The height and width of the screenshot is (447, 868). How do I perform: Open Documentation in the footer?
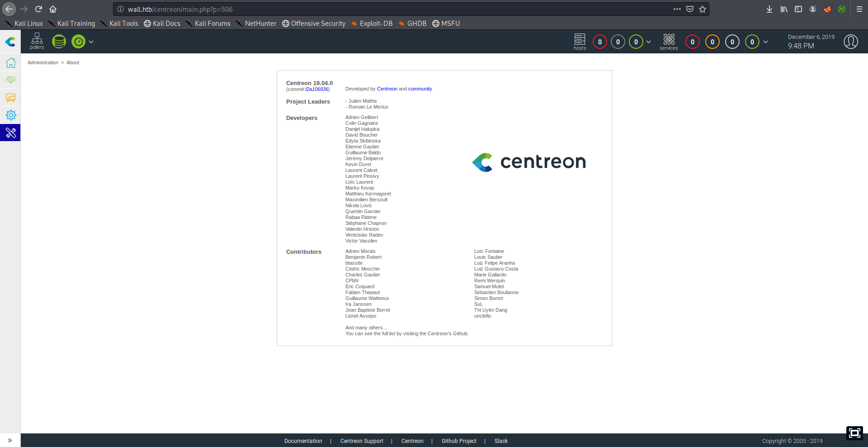tap(303, 441)
